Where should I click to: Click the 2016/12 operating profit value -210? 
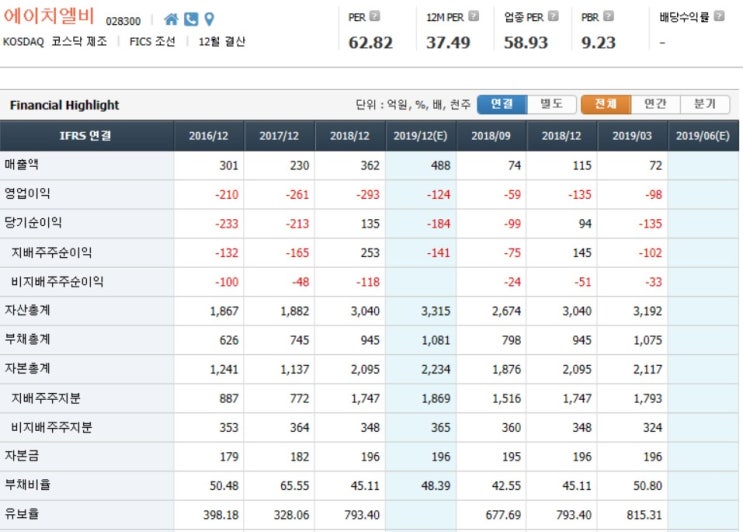(227, 195)
